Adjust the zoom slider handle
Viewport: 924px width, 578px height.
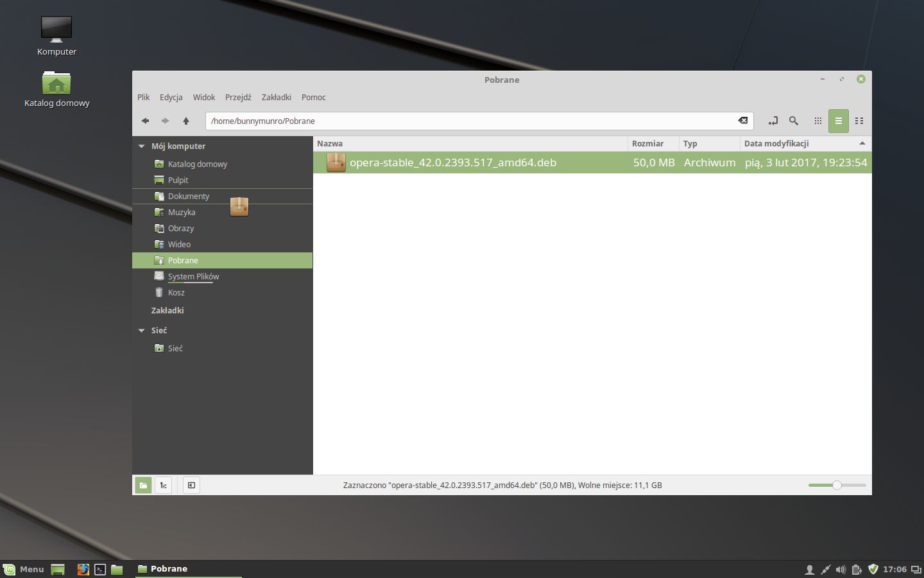pyautogui.click(x=837, y=486)
